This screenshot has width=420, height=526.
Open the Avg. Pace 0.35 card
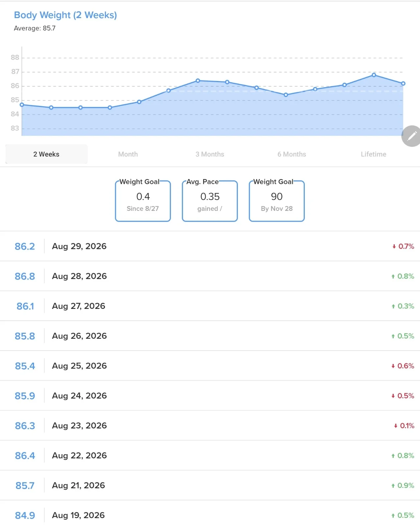(210, 201)
